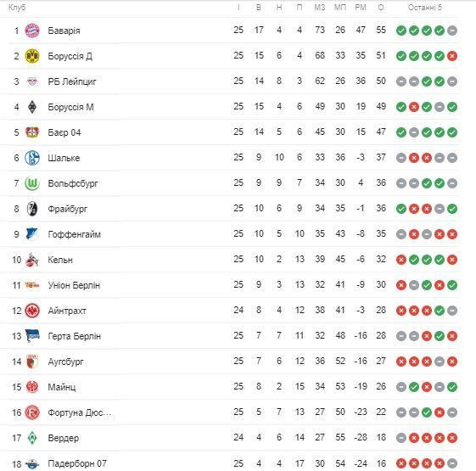Open the РБ Лейпциг team logo

click(x=32, y=81)
